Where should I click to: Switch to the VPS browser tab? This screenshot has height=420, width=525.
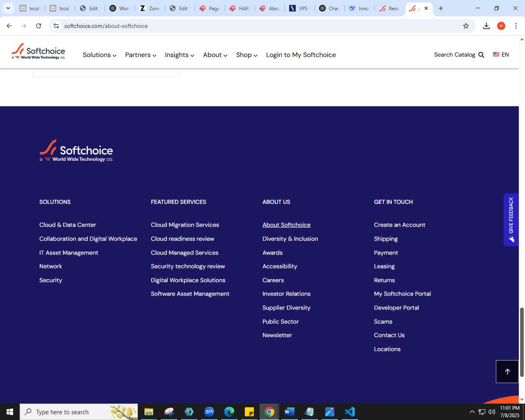tap(299, 8)
